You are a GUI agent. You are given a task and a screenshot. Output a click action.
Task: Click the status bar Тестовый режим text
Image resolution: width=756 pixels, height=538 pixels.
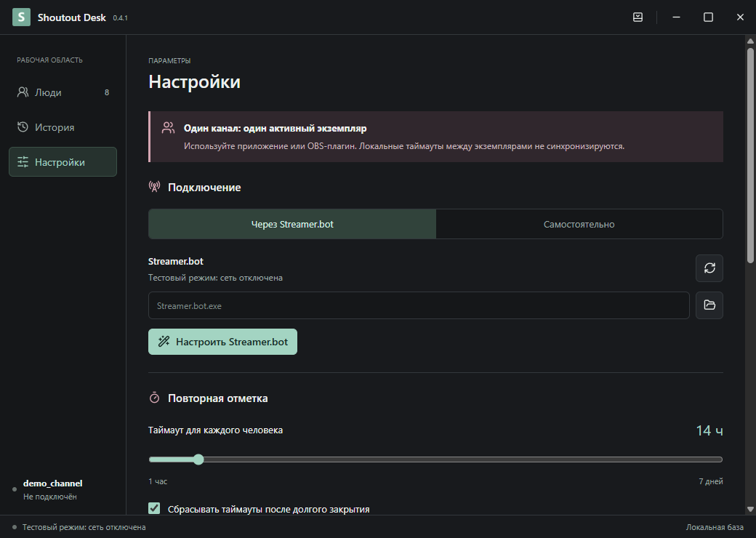(84, 527)
